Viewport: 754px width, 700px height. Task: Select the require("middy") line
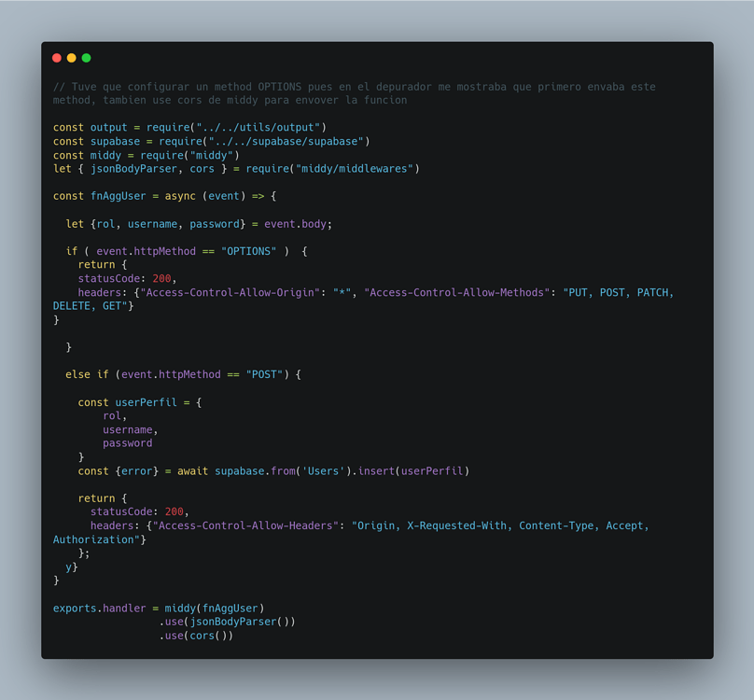pyautogui.click(x=147, y=155)
